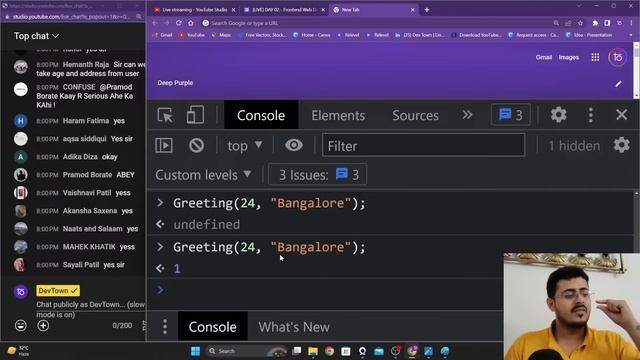This screenshot has height=360, width=640.
Task: Open the Top chat dropdown
Action: (36, 36)
